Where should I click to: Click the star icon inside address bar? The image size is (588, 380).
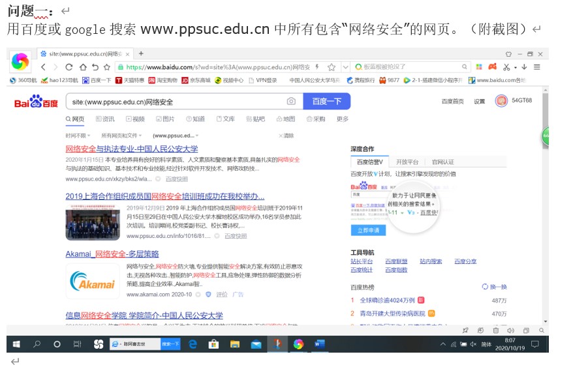[331, 67]
